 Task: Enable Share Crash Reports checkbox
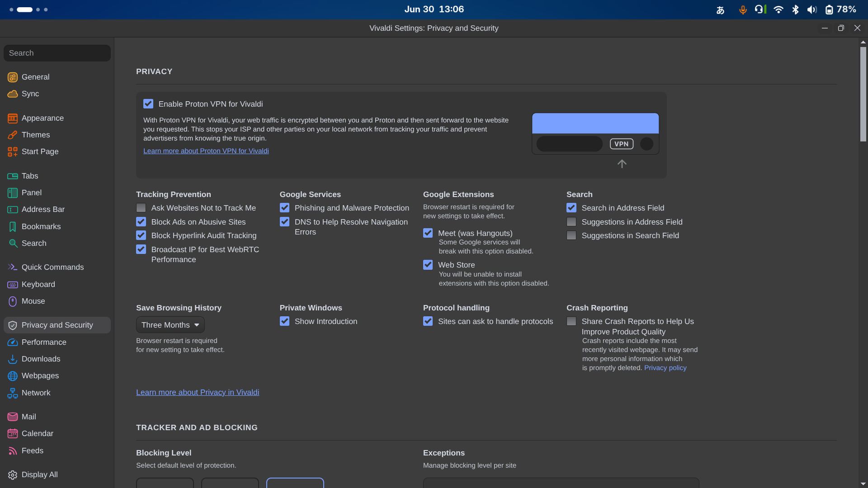click(571, 321)
